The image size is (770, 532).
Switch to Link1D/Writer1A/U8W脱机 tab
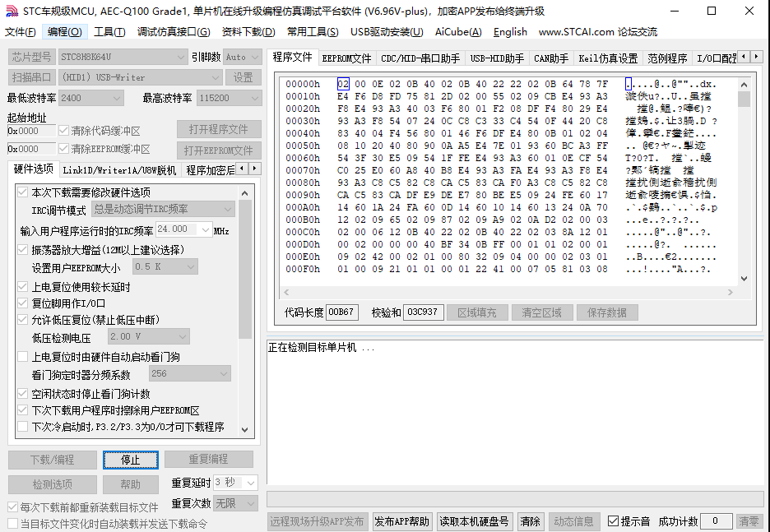[x=119, y=170]
